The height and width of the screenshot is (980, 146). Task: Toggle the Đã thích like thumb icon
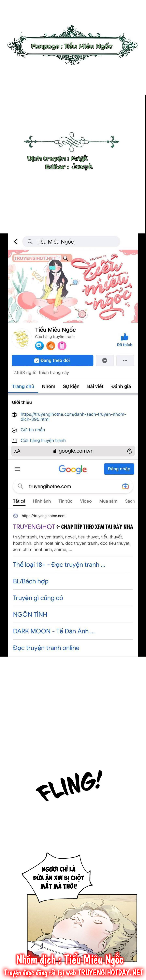(124, 337)
